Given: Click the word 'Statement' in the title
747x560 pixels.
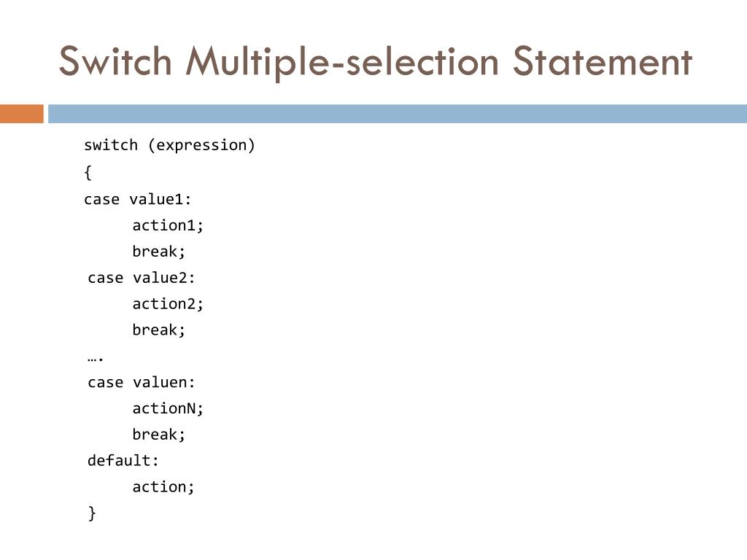Looking at the screenshot, I should pyautogui.click(x=603, y=62).
